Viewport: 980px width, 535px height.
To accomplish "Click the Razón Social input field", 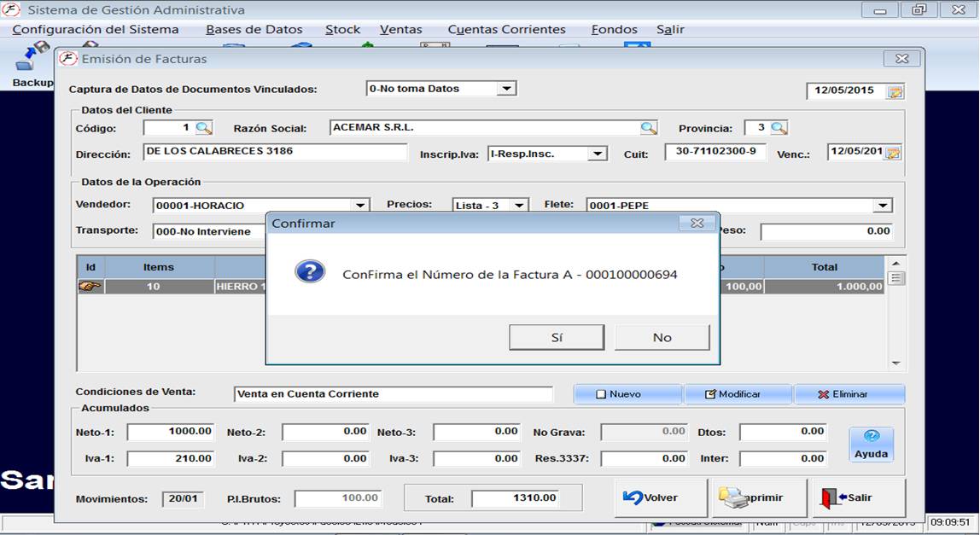I will point(485,127).
